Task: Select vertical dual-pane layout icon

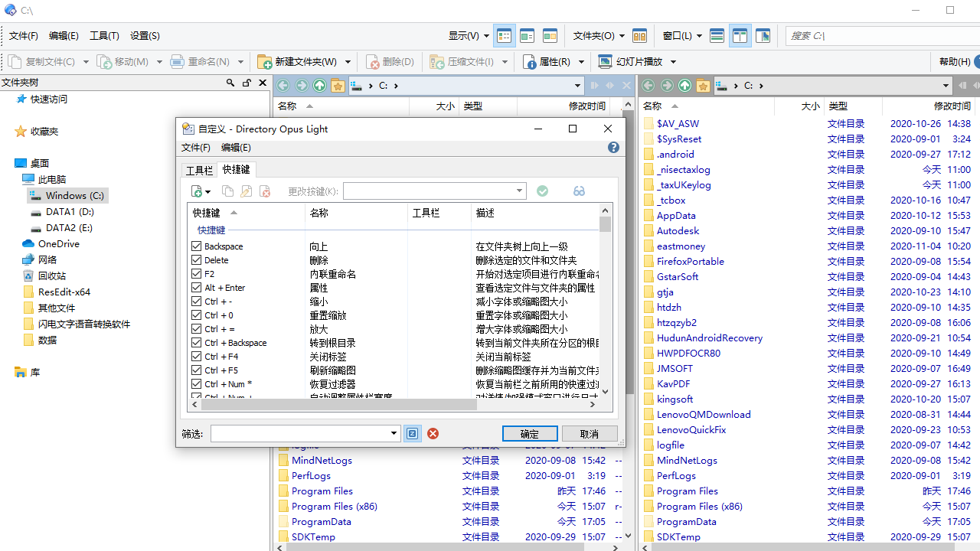Action: tap(740, 36)
